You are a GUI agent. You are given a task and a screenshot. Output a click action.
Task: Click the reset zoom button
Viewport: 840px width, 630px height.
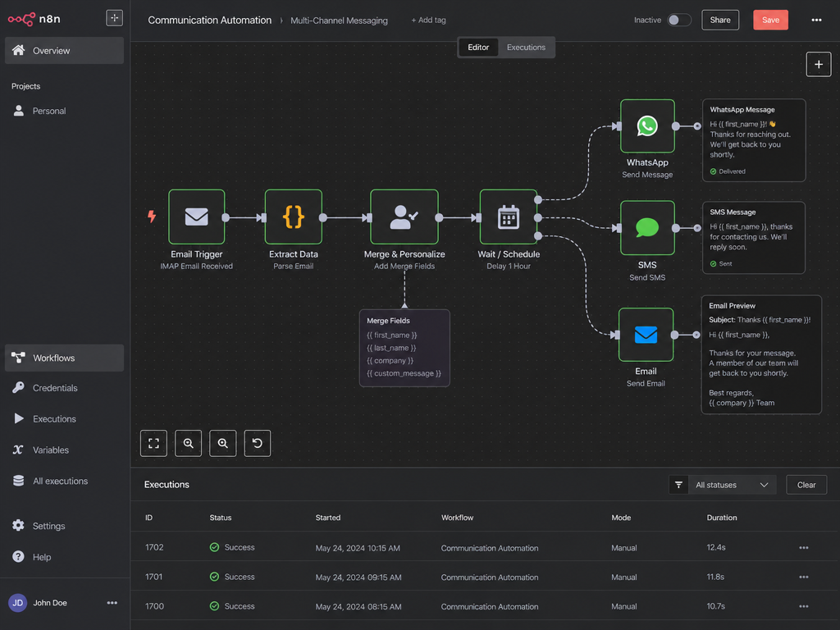click(257, 443)
